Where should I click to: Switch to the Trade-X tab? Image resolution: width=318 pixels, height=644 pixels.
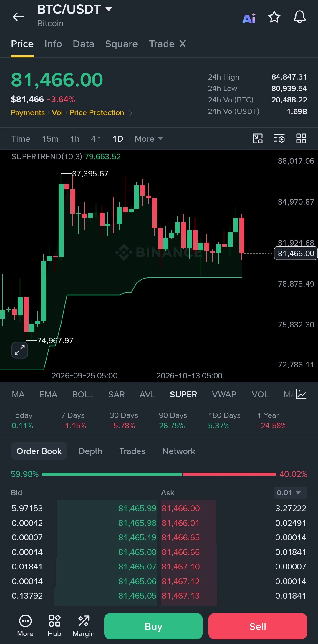(x=168, y=44)
